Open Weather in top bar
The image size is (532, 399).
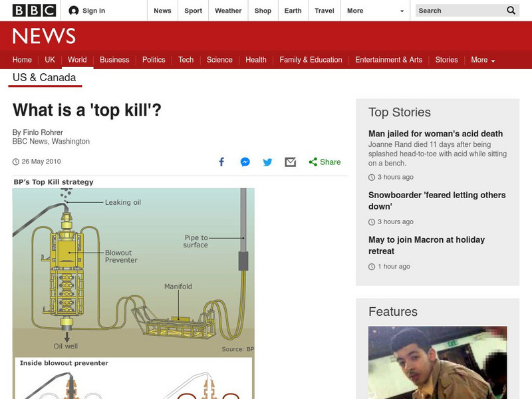tap(228, 11)
